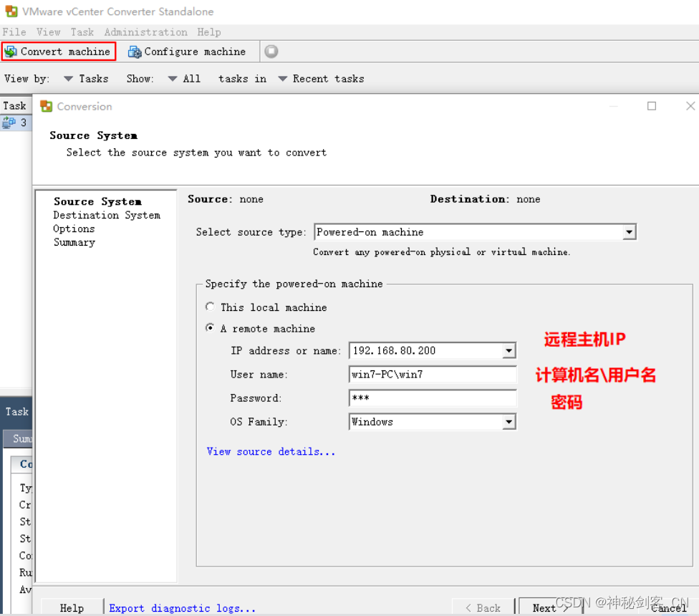Select Summary wizard step
699x616 pixels.
pyautogui.click(x=74, y=243)
